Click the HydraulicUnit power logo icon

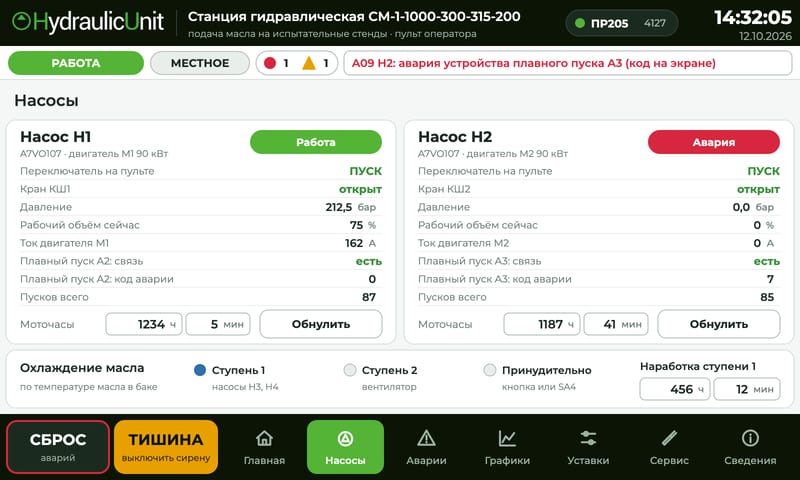tap(21, 21)
